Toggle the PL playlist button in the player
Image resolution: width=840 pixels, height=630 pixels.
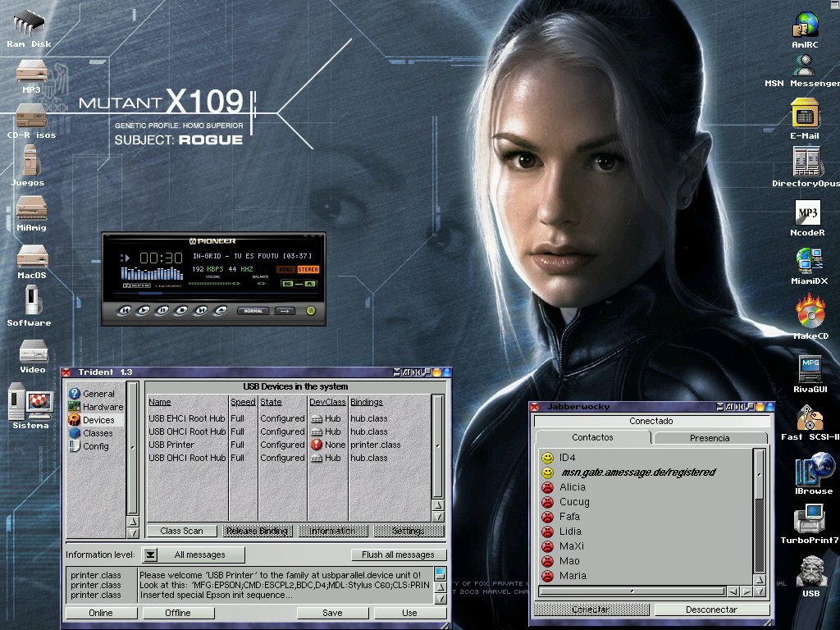tap(309, 284)
